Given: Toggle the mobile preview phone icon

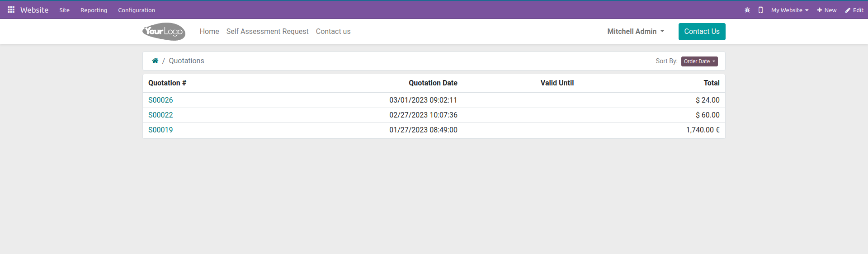Looking at the screenshot, I should 761,10.
